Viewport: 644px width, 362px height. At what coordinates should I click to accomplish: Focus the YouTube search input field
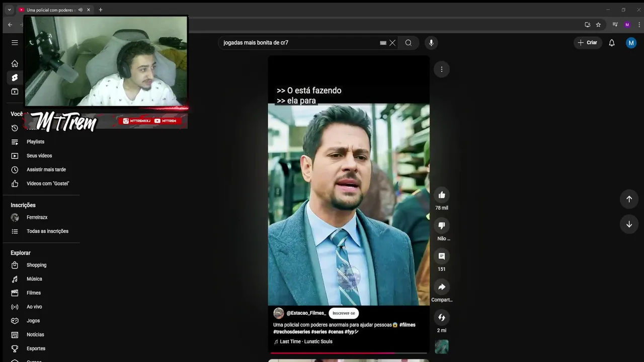pos(300,43)
